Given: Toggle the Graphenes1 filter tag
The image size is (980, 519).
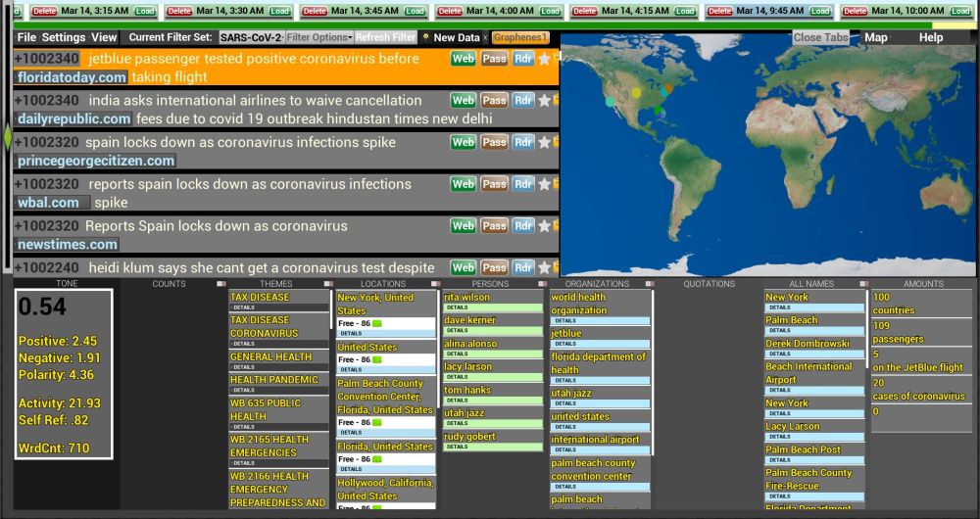Looking at the screenshot, I should click(x=519, y=37).
